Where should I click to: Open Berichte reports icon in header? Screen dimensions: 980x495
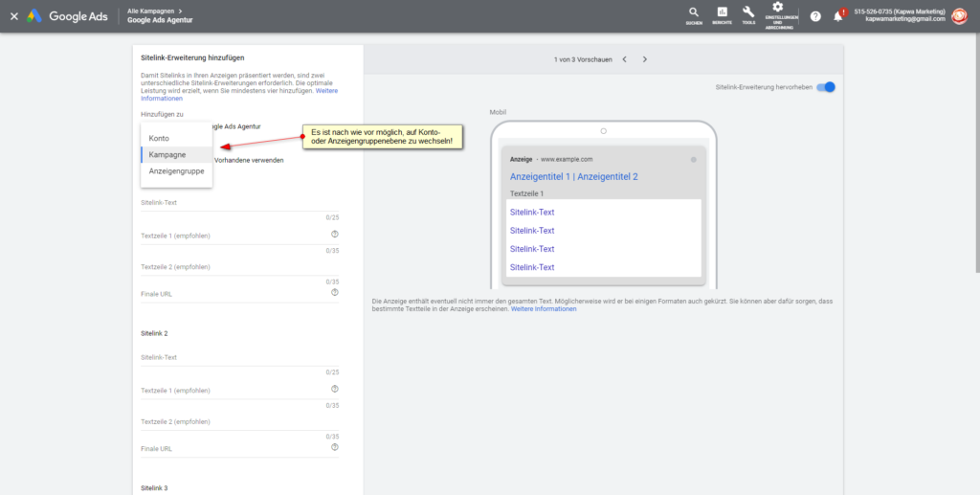(722, 13)
